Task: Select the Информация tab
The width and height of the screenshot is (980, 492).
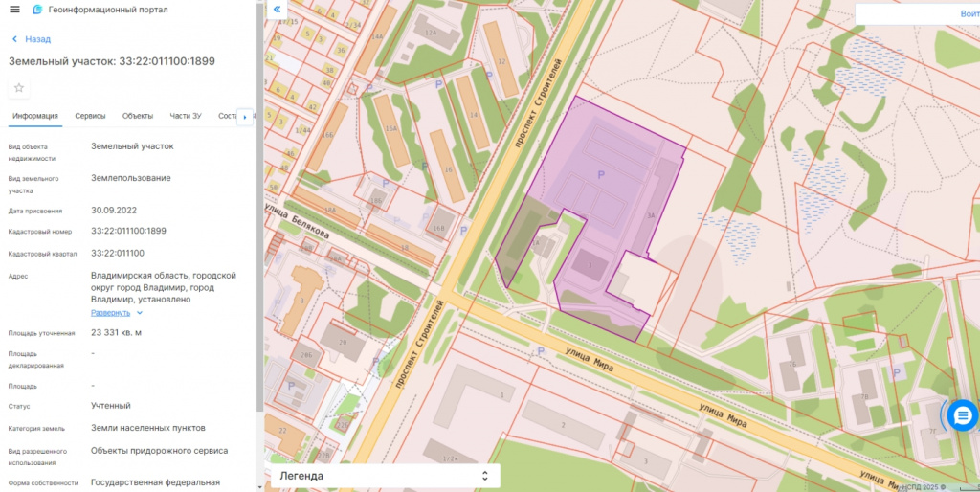Action: click(35, 116)
